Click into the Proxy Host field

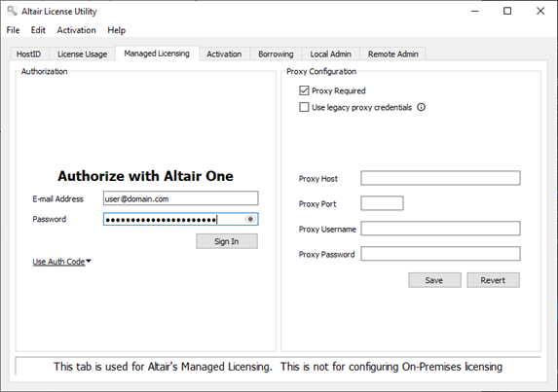click(x=440, y=178)
